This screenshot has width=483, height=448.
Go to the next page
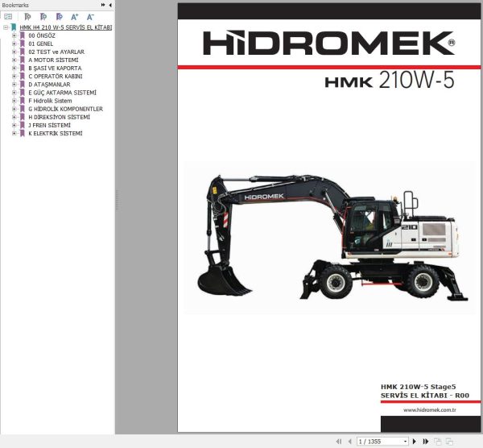click(x=415, y=442)
